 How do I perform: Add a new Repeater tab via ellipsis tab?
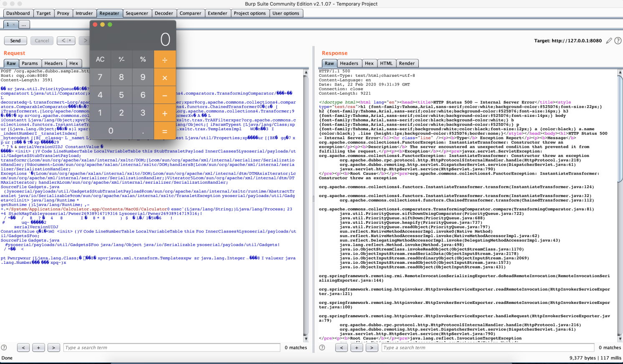pos(24,25)
